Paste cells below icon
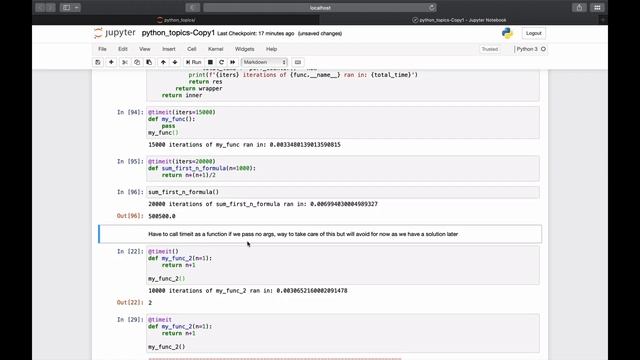 coord(149,62)
